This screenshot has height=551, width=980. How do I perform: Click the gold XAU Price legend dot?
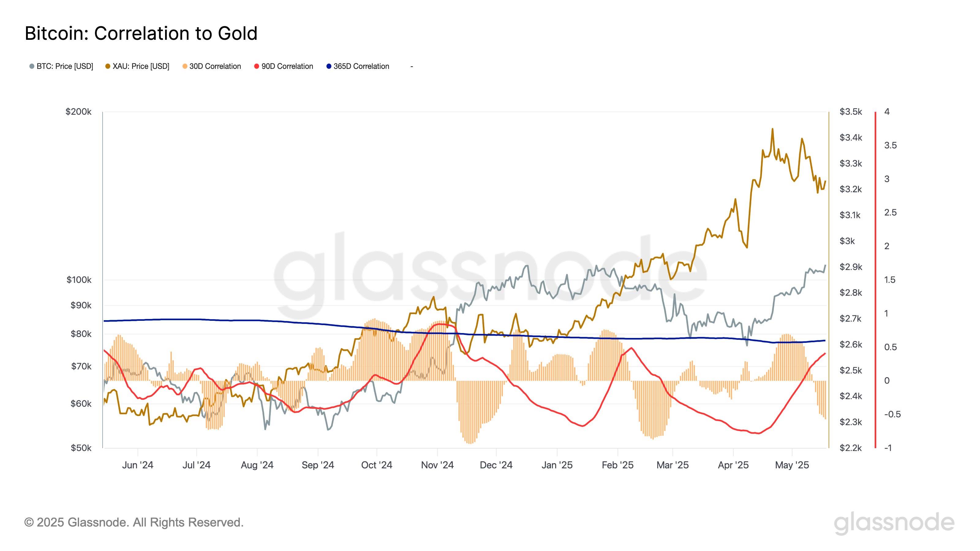point(108,66)
